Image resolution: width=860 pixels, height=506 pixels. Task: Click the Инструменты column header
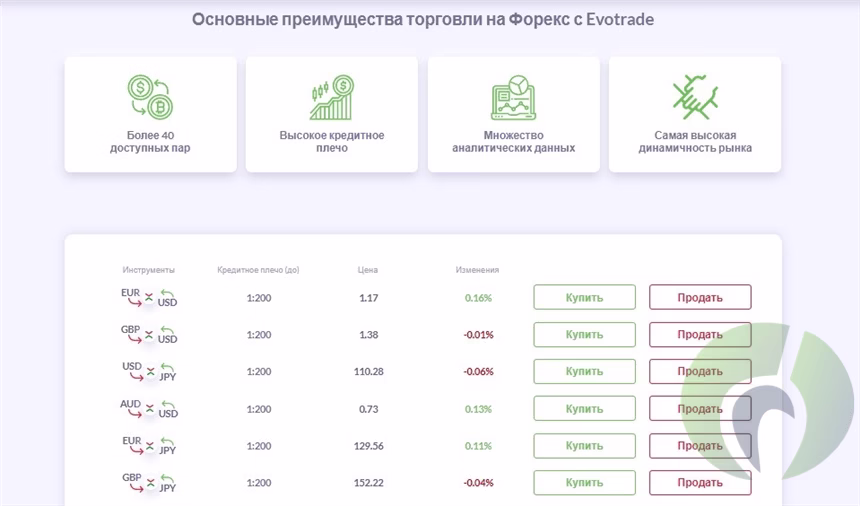(149, 270)
